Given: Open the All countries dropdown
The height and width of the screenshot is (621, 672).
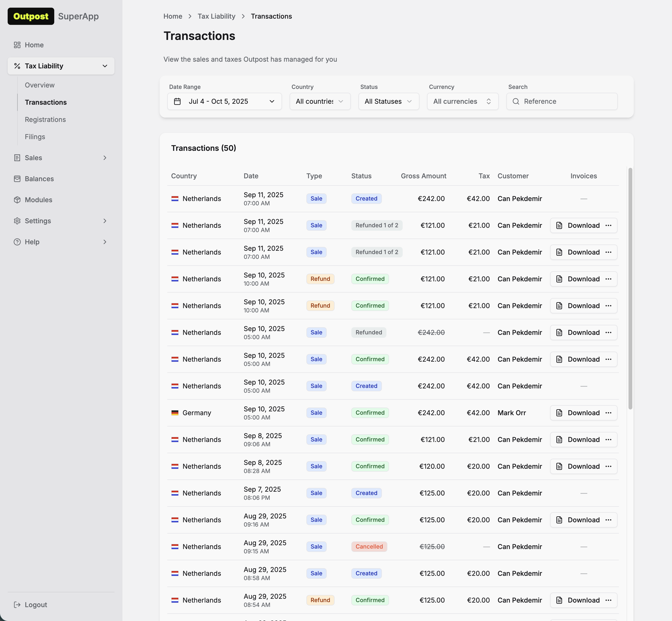Looking at the screenshot, I should 320,102.
